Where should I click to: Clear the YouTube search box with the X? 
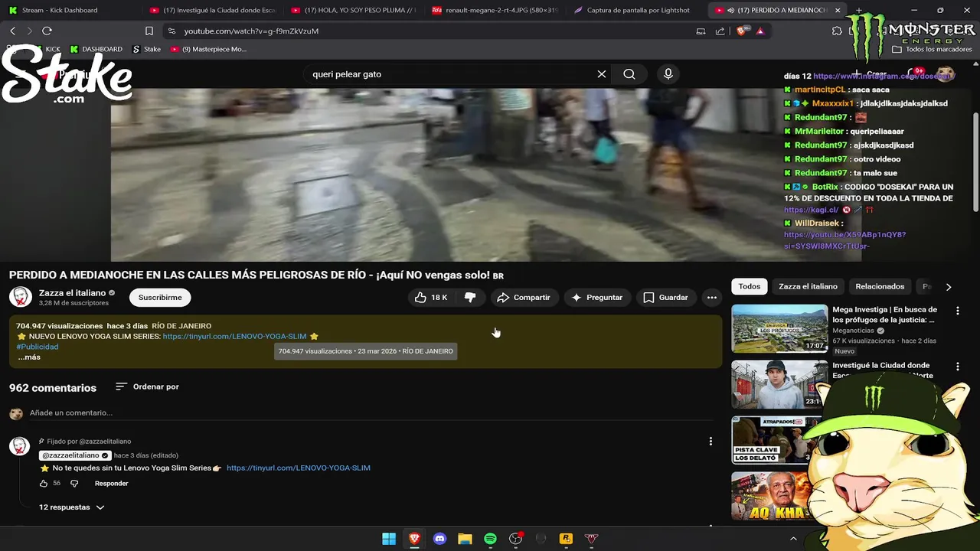coord(602,74)
